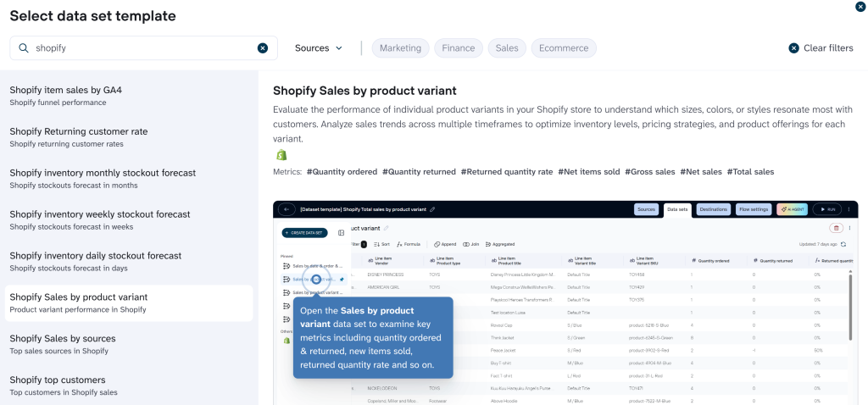Toggle the Finance category filter chip

(x=459, y=48)
